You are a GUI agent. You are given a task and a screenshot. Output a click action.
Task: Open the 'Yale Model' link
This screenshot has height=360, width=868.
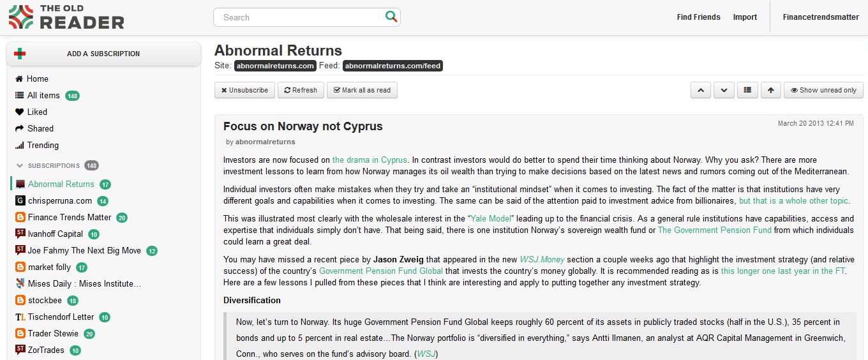pyautogui.click(x=492, y=218)
